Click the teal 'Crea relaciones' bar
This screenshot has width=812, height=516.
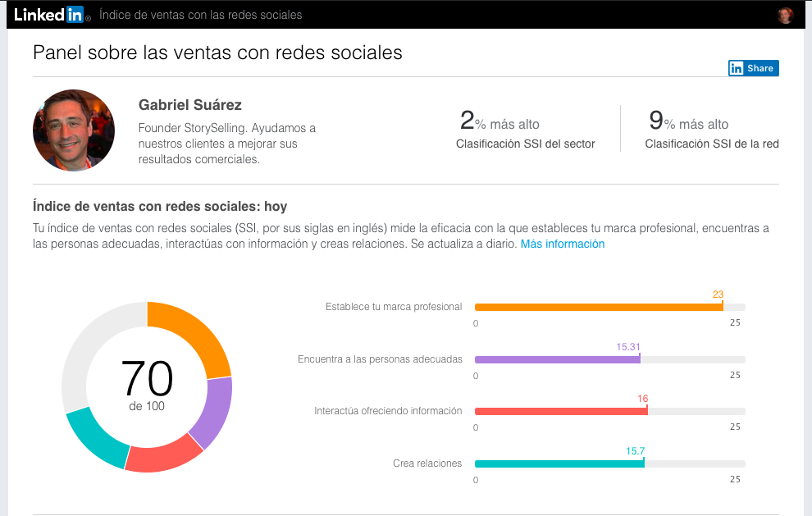coord(559,463)
